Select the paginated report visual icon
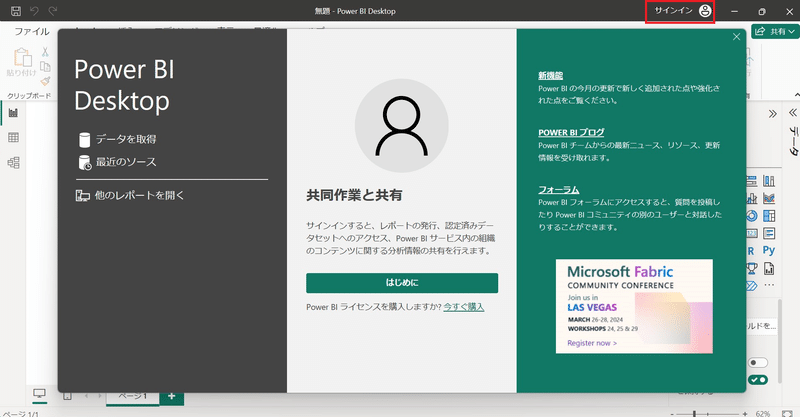This screenshot has height=417, width=800. point(769,268)
